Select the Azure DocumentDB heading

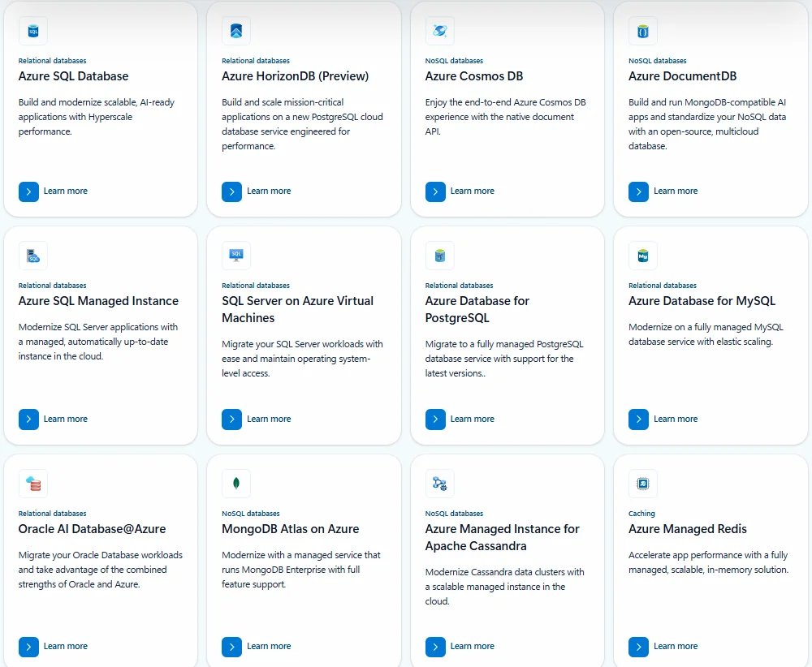(683, 76)
